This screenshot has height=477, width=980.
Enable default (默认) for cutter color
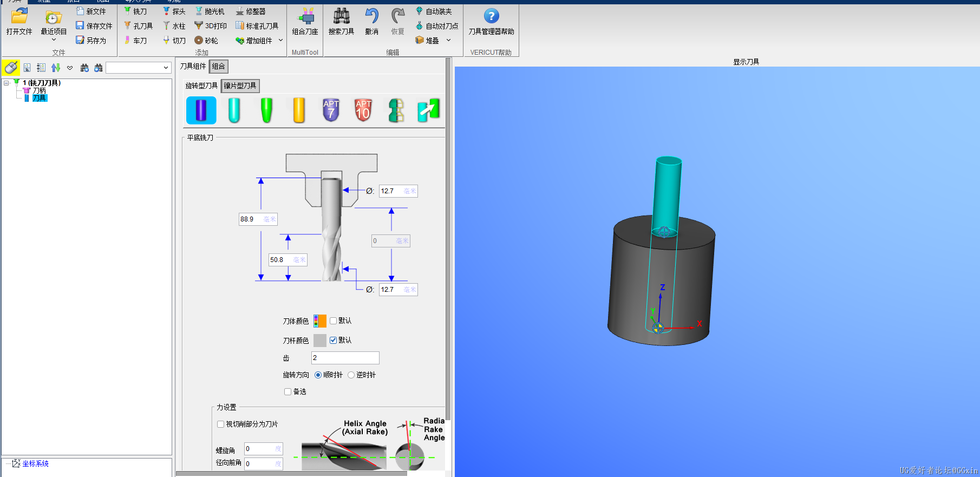point(333,321)
